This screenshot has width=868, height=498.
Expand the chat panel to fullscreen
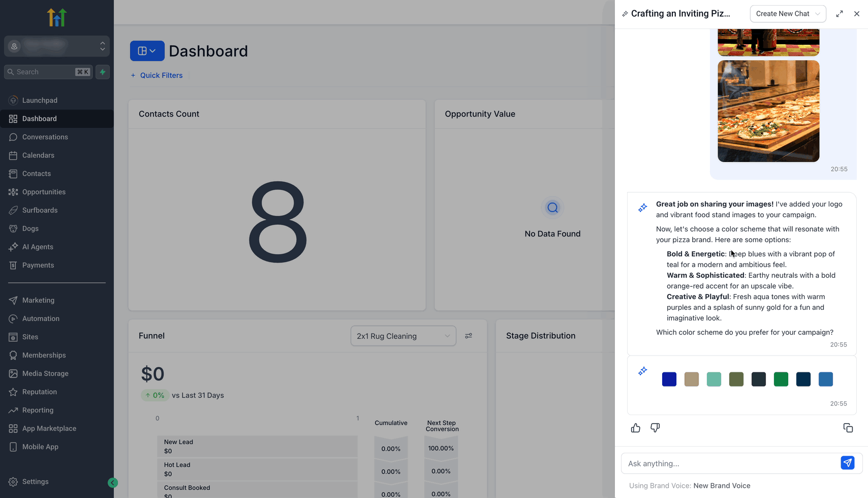(840, 14)
